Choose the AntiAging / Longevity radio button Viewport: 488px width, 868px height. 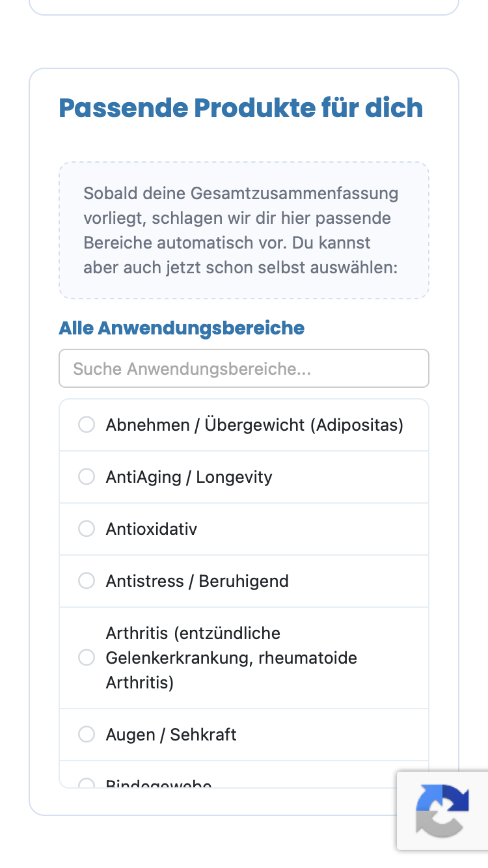[87, 477]
